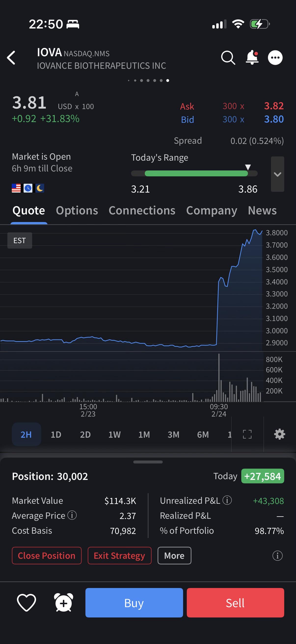
Task: Expand position panel using drag handle
Action: tap(148, 462)
